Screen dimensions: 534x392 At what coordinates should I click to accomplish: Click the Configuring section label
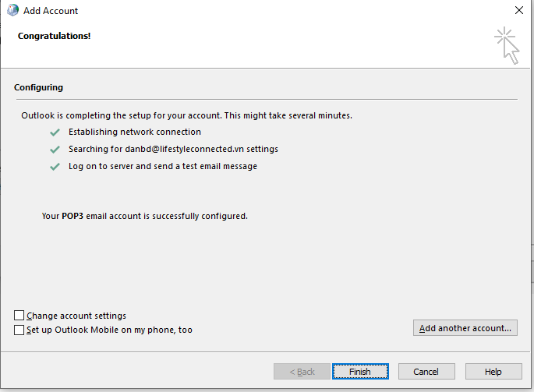38,87
